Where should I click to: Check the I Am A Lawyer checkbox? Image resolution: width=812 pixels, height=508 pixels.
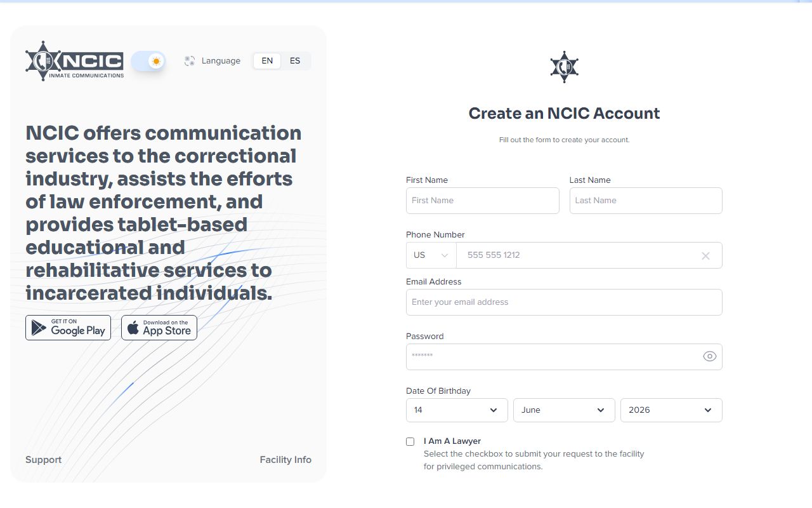(410, 441)
